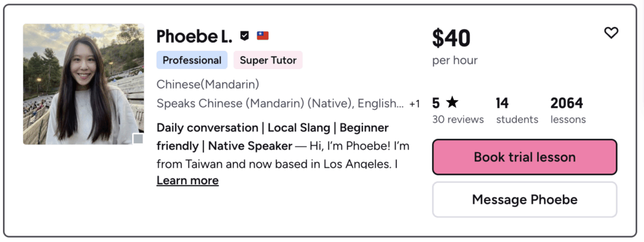Viewport: 644px width, 242px height.
Task: Click the Message Phoebe button
Action: [x=525, y=200]
